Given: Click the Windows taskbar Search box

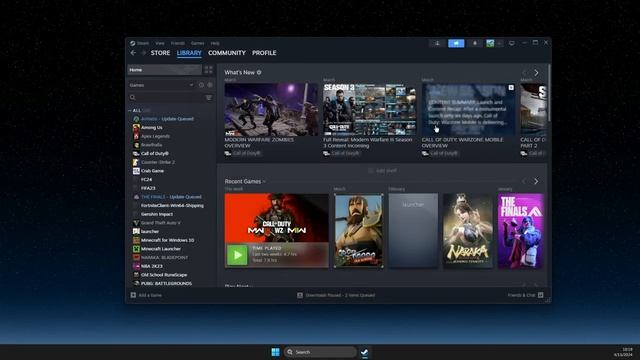Looking at the screenshot, I should point(320,352).
